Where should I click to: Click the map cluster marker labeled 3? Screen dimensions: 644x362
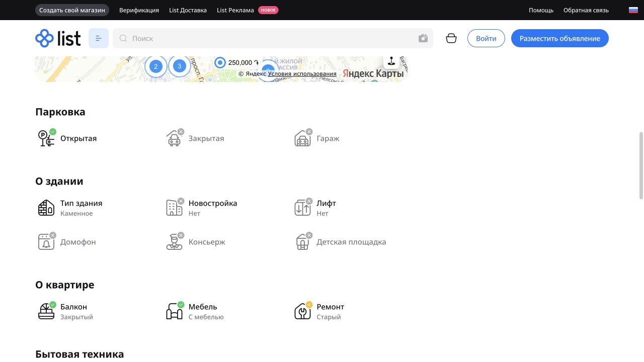point(180,66)
